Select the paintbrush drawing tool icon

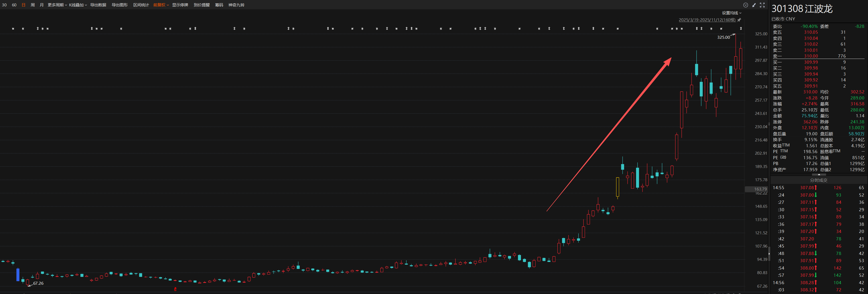click(x=754, y=5)
